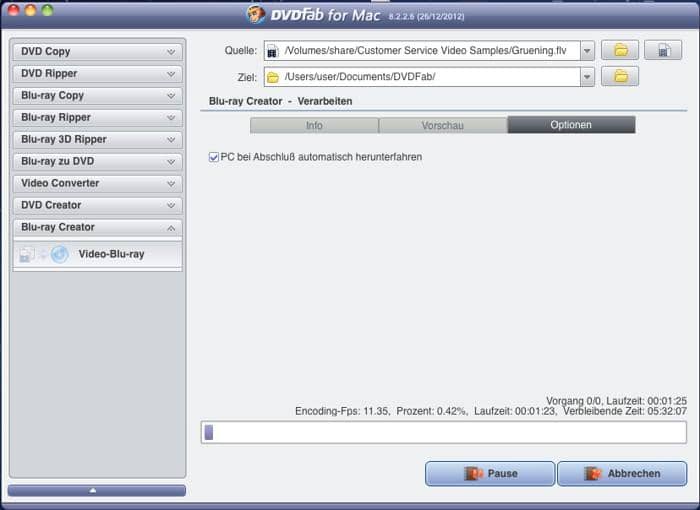Image resolution: width=700 pixels, height=510 pixels.
Task: Open file browser button next to Quelle
Action: (663, 50)
